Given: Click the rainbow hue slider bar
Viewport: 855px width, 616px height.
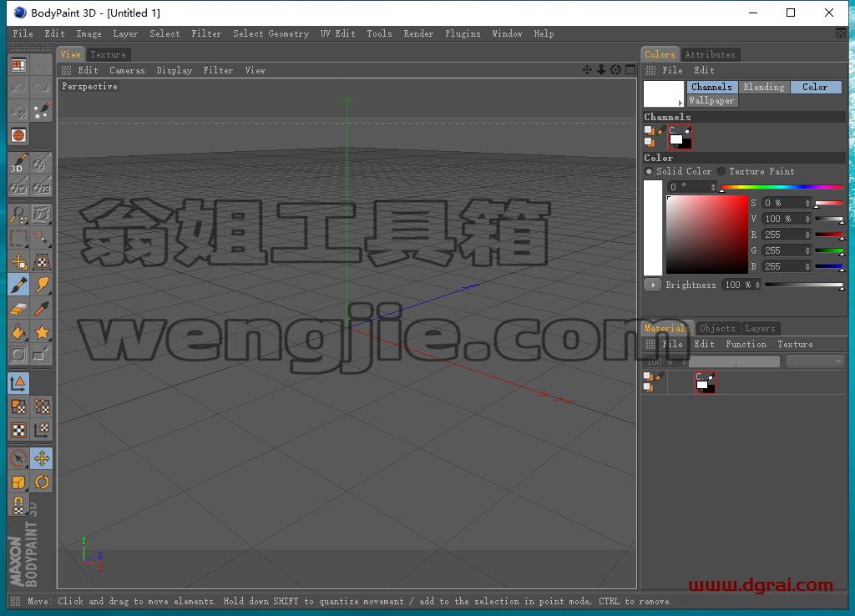Looking at the screenshot, I should coord(782,187).
